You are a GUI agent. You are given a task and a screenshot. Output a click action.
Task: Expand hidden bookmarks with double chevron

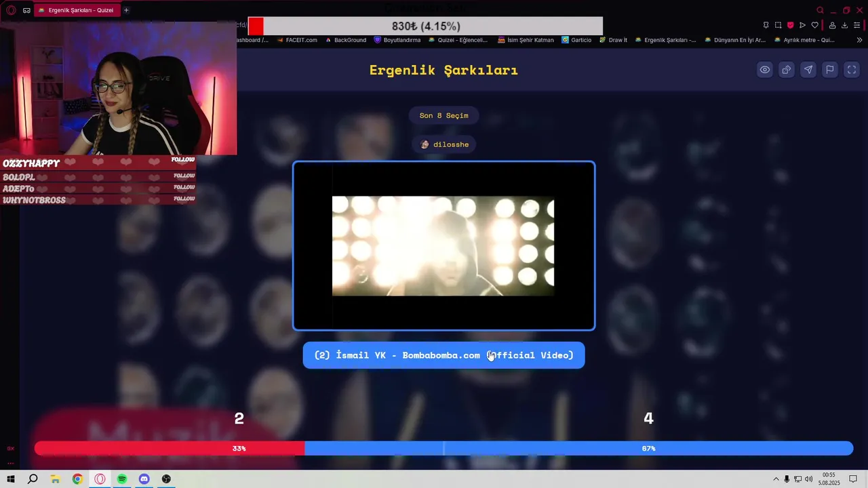click(859, 40)
